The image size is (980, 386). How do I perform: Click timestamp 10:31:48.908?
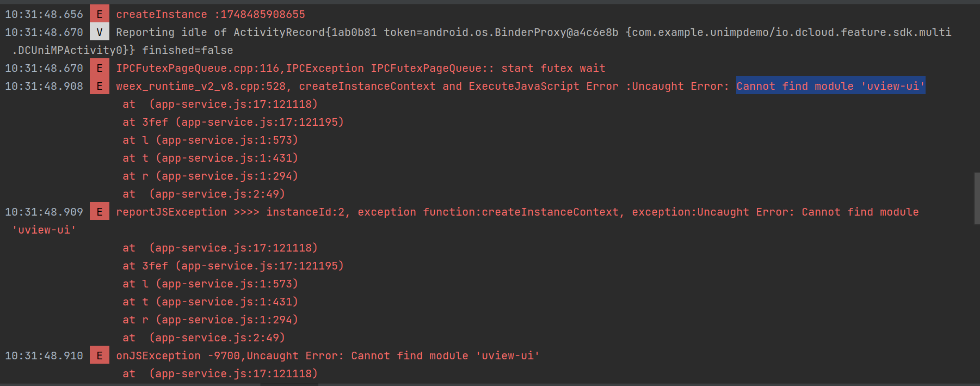44,86
